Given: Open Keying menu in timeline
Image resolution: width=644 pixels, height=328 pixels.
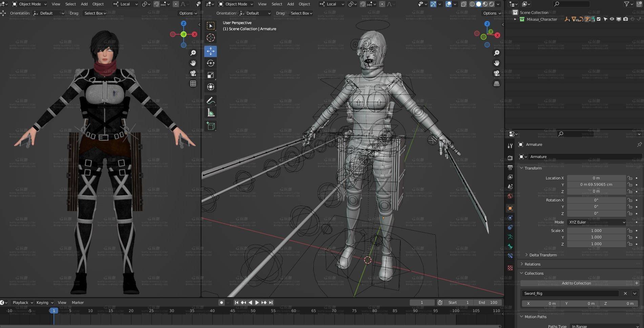Looking at the screenshot, I should [45, 303].
